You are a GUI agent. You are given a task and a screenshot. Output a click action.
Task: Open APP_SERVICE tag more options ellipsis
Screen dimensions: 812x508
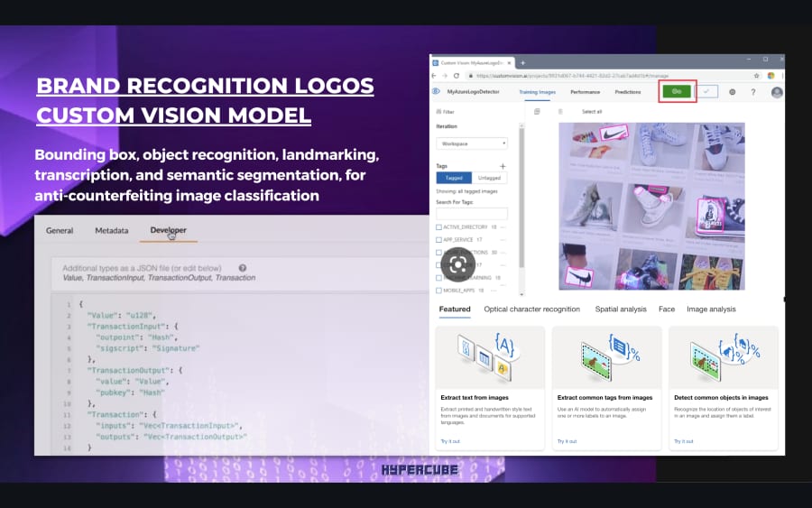pos(503,240)
